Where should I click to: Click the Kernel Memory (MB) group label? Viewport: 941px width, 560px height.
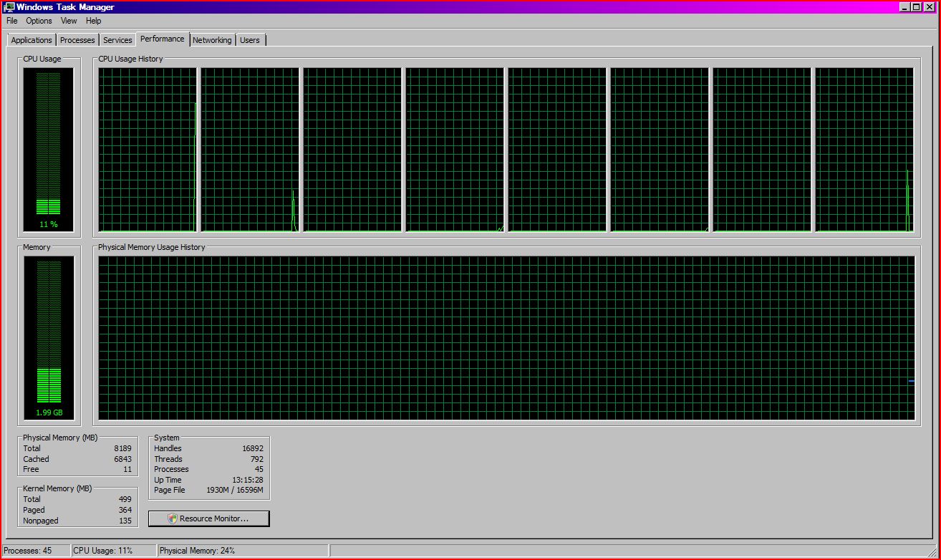point(57,488)
